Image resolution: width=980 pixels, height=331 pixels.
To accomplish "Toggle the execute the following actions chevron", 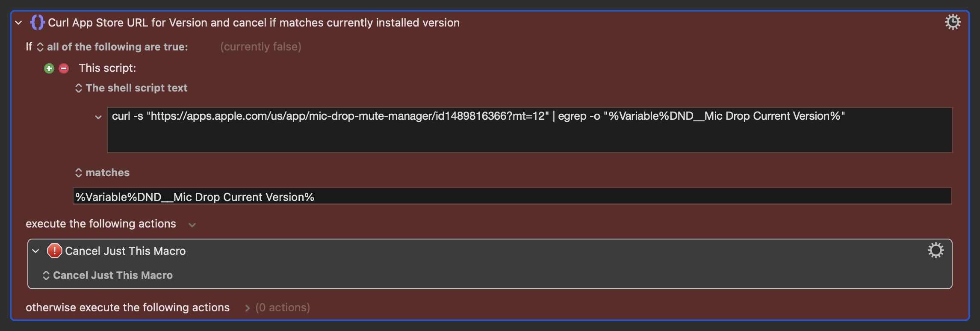I will [192, 225].
